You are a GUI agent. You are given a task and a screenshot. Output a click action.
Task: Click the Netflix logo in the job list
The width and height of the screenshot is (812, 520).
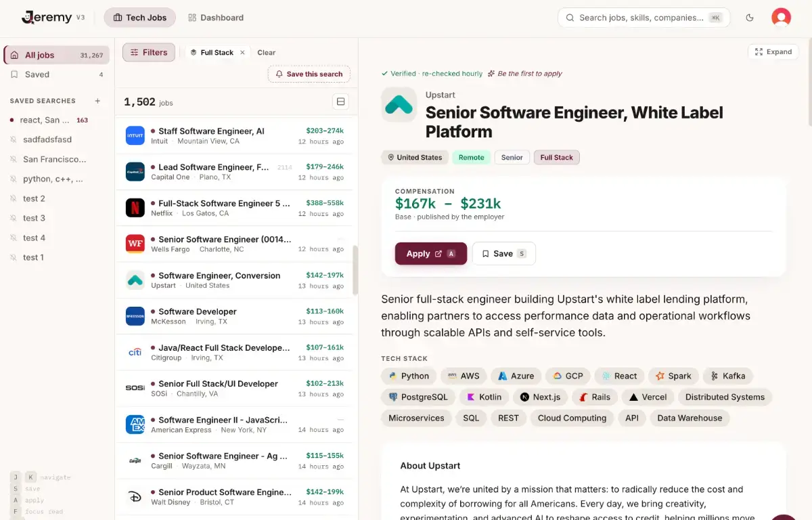(x=135, y=208)
